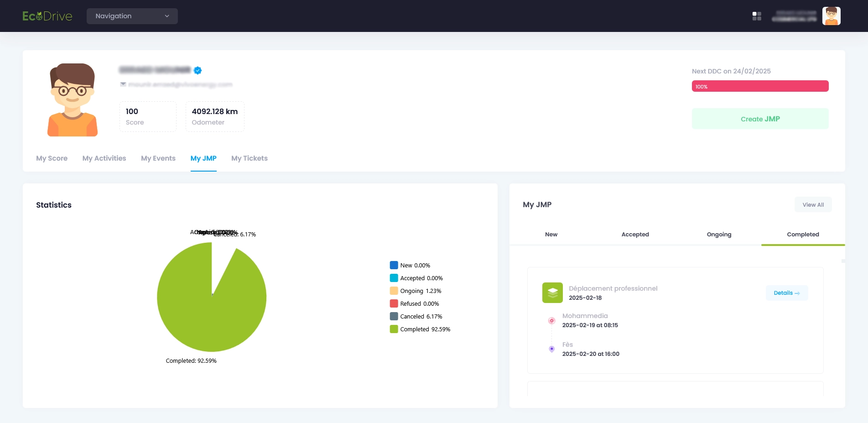Click the pink Mohammedia location marker

[x=551, y=321]
